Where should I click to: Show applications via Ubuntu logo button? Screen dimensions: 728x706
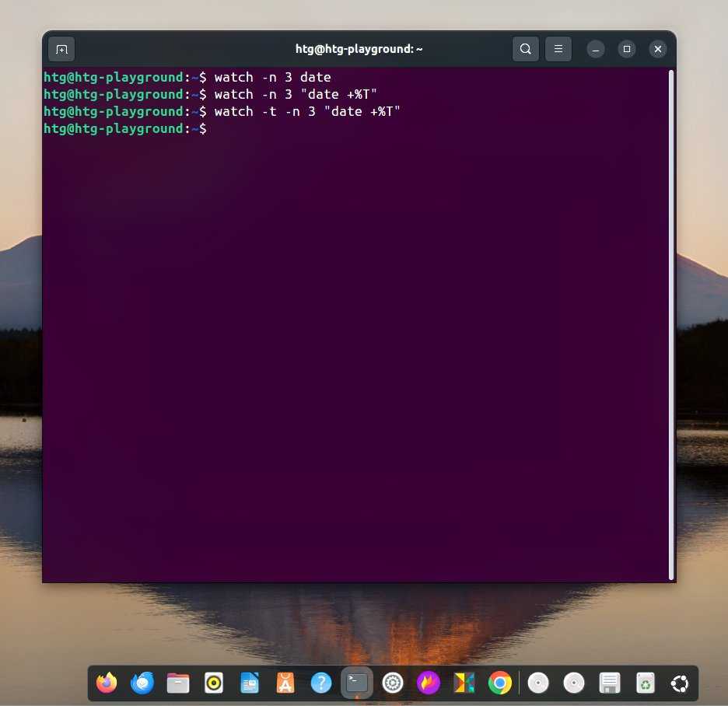680,683
